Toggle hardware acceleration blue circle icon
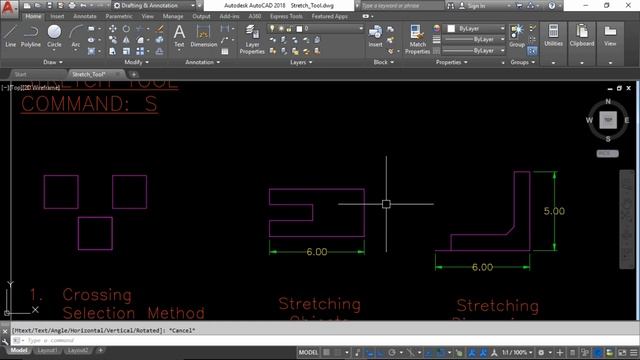The image size is (640, 360). pyautogui.click(x=598, y=352)
